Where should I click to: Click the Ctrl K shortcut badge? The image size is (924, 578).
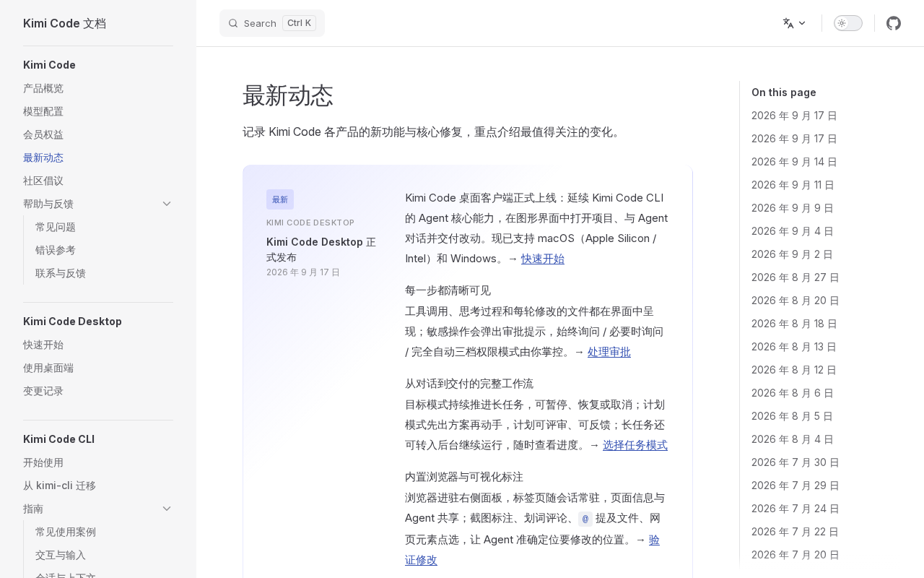pos(299,23)
